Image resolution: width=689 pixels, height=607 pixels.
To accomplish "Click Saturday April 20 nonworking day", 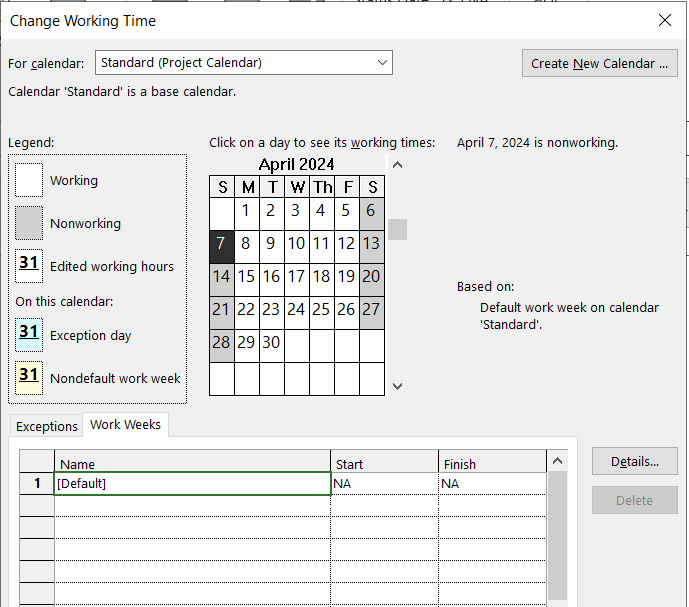I will tap(371, 277).
